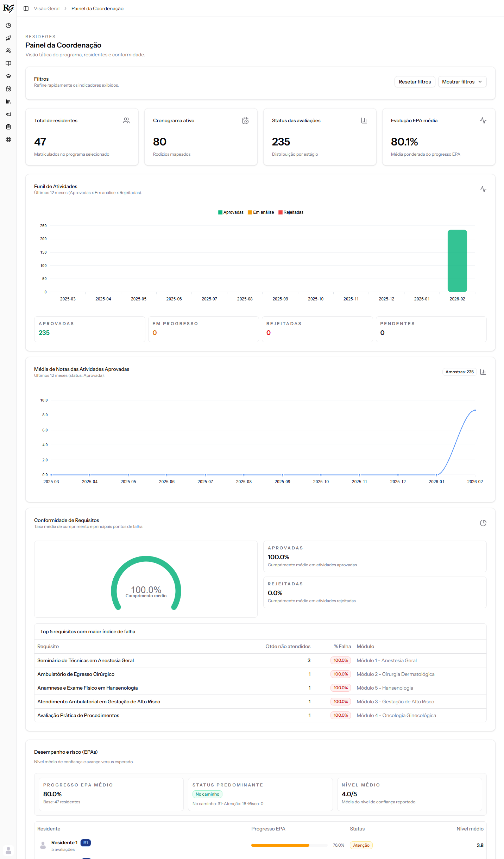
Task: Click the Em análise legend color swatch
Action: [250, 212]
